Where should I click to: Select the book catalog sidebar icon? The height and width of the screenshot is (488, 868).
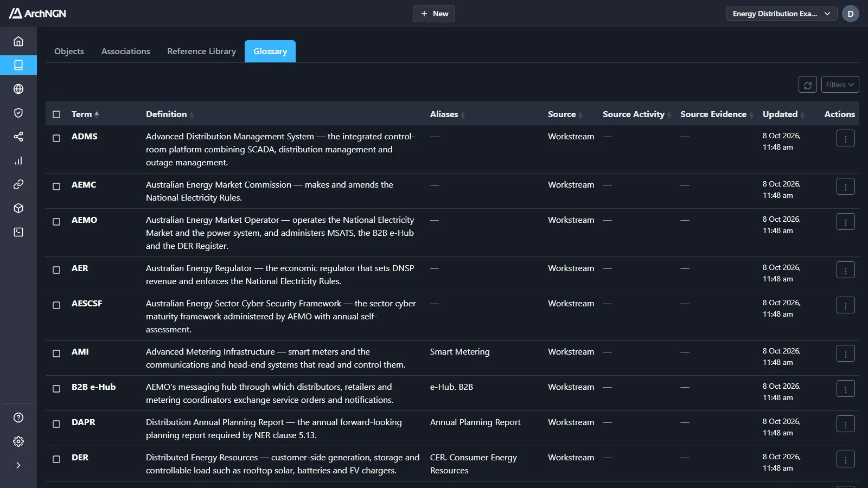pos(18,65)
